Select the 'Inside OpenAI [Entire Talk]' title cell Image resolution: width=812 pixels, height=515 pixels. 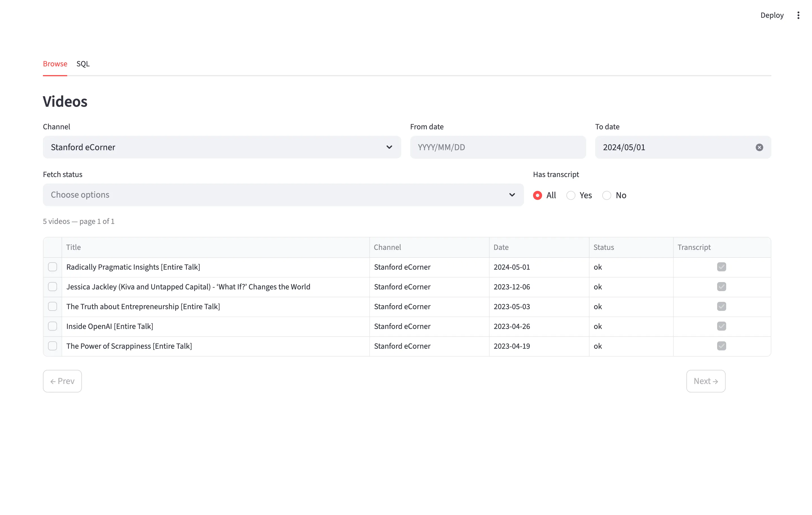click(x=215, y=326)
